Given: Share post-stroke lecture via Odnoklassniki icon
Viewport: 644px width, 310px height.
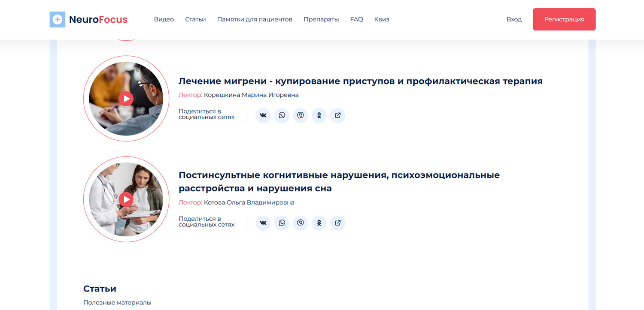Looking at the screenshot, I should (x=319, y=223).
